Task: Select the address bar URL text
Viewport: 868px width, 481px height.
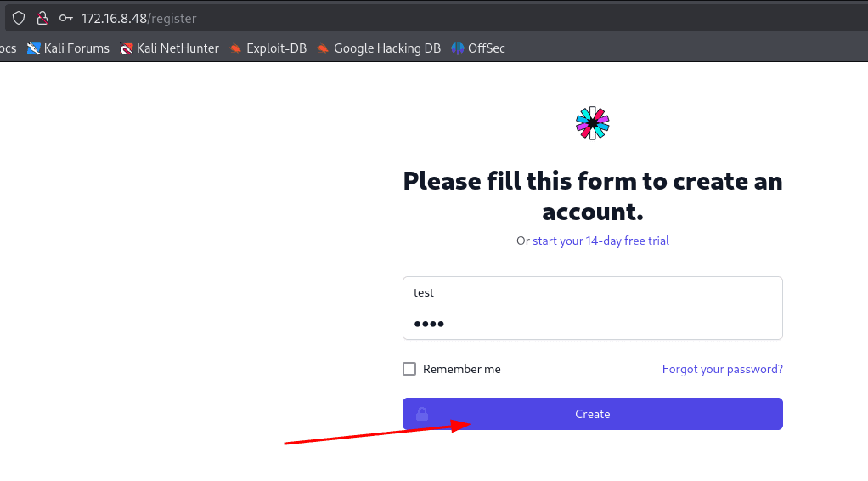Action: (x=139, y=19)
